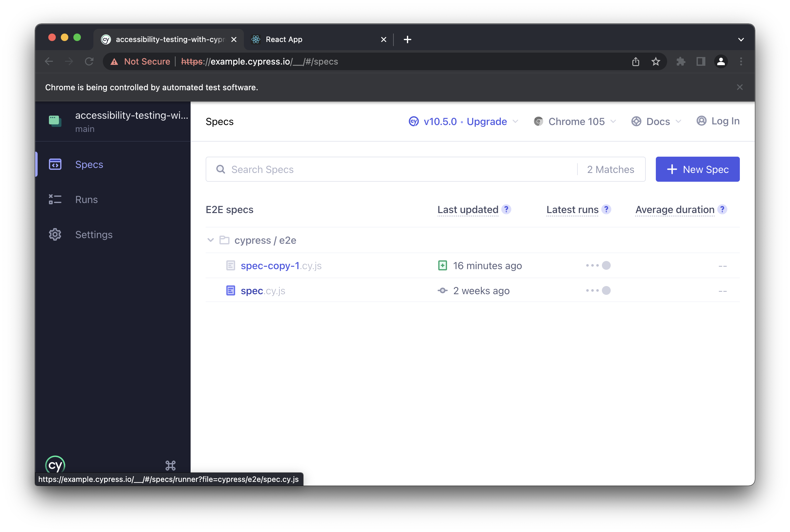Screen dimensions: 790x532
Task: Click the Last updated help icon
Action: pos(506,209)
